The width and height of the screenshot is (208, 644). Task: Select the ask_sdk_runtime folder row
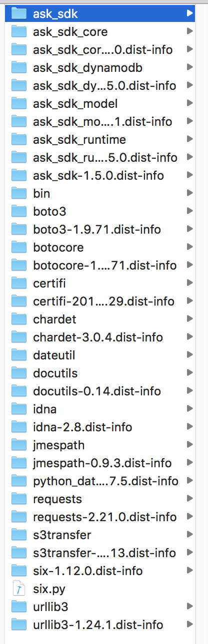point(100,139)
